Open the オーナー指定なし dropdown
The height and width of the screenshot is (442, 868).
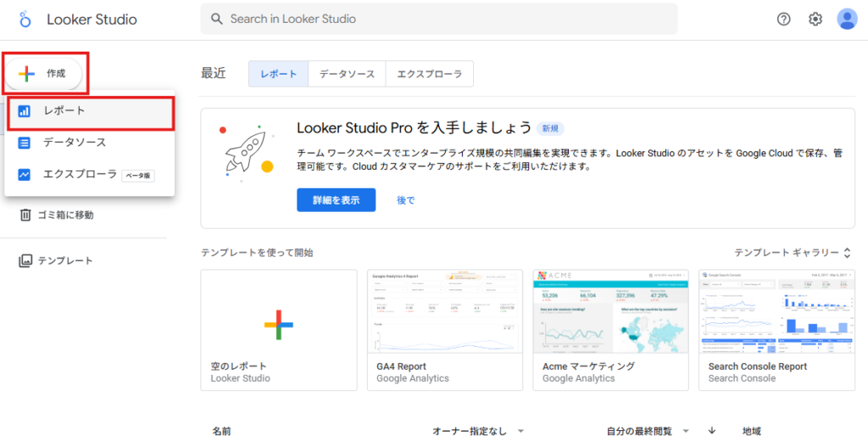coord(478,431)
